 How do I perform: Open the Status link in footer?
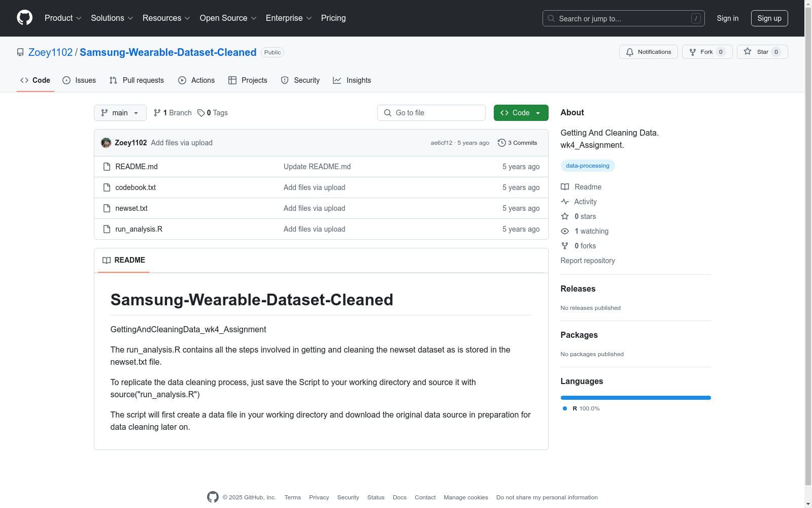(376, 497)
